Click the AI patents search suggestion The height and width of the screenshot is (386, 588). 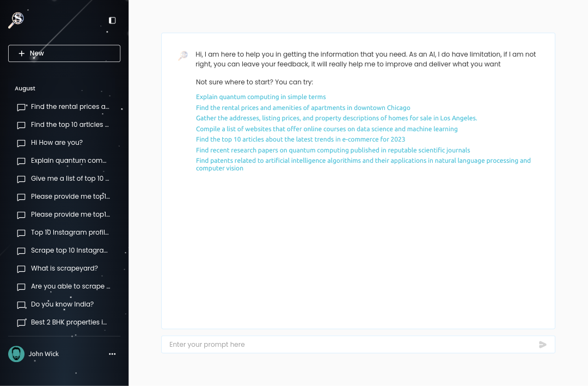[x=363, y=161]
